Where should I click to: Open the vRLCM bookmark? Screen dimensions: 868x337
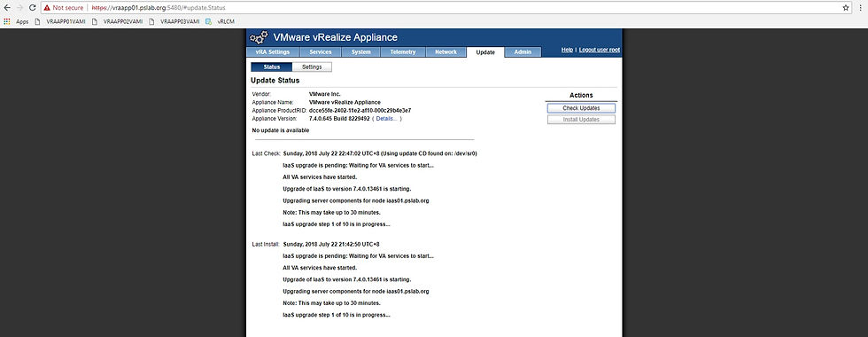point(221,21)
